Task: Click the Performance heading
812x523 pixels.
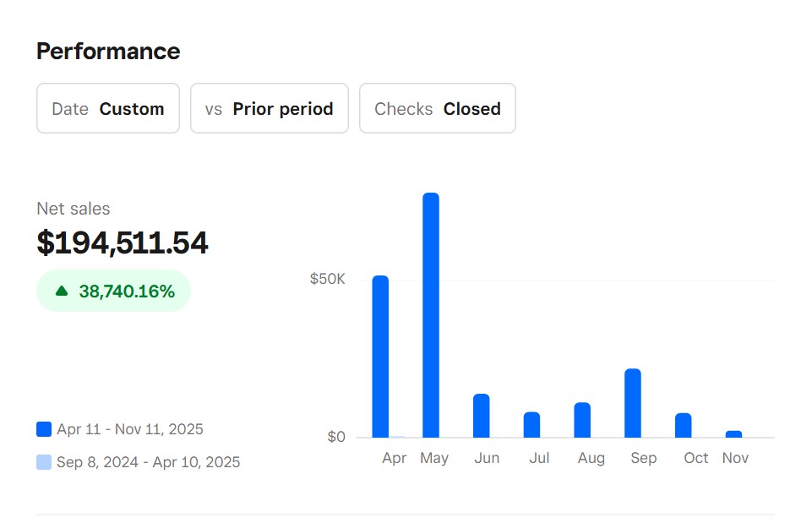Action: (108, 52)
